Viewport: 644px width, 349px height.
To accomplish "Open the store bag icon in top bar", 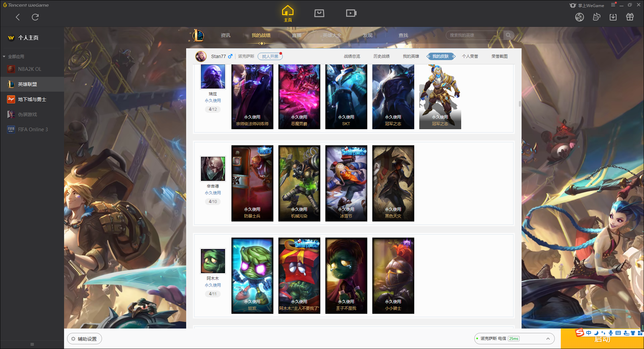I will click(x=319, y=13).
